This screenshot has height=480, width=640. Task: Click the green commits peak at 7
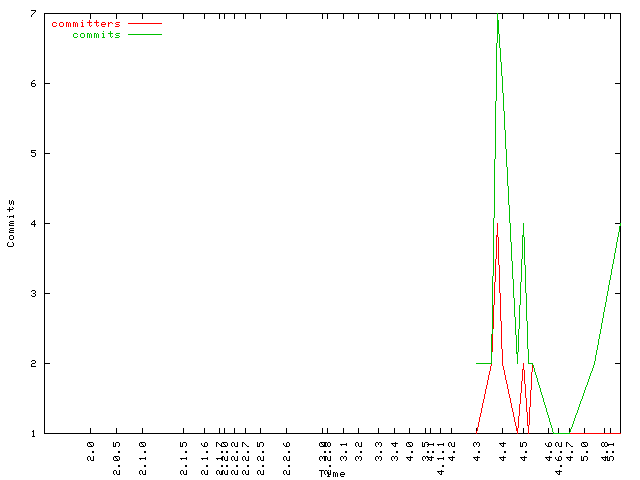[498, 17]
